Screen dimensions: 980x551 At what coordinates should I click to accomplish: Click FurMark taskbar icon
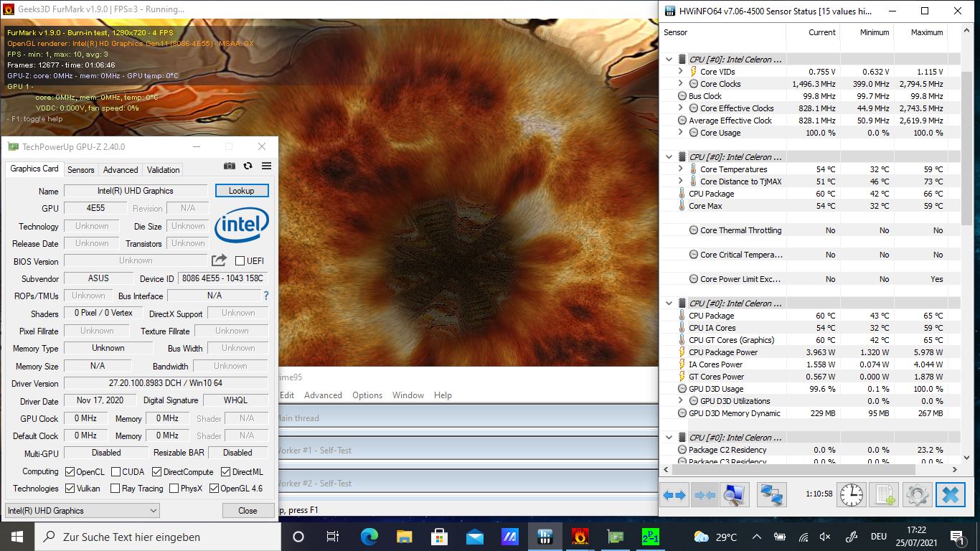[x=580, y=537]
